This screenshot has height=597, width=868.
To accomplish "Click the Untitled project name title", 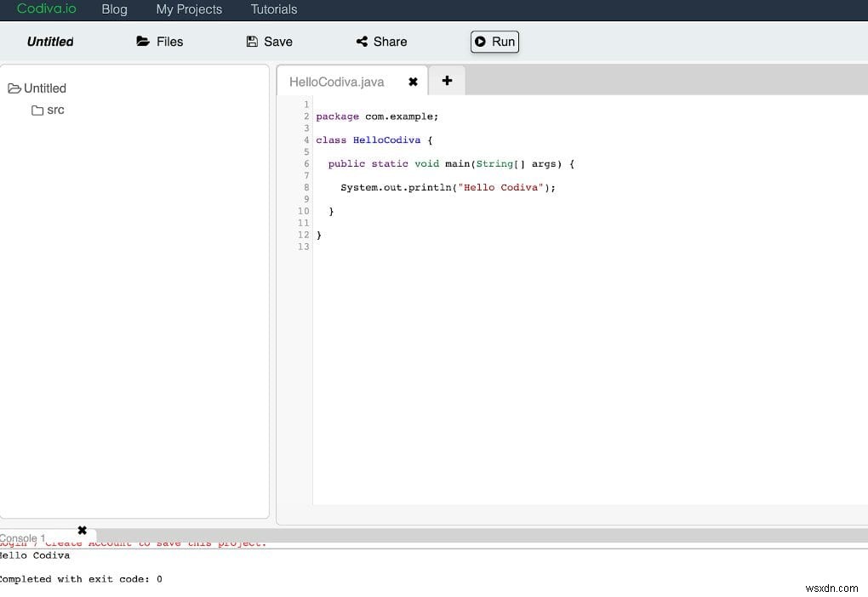I will (x=50, y=42).
